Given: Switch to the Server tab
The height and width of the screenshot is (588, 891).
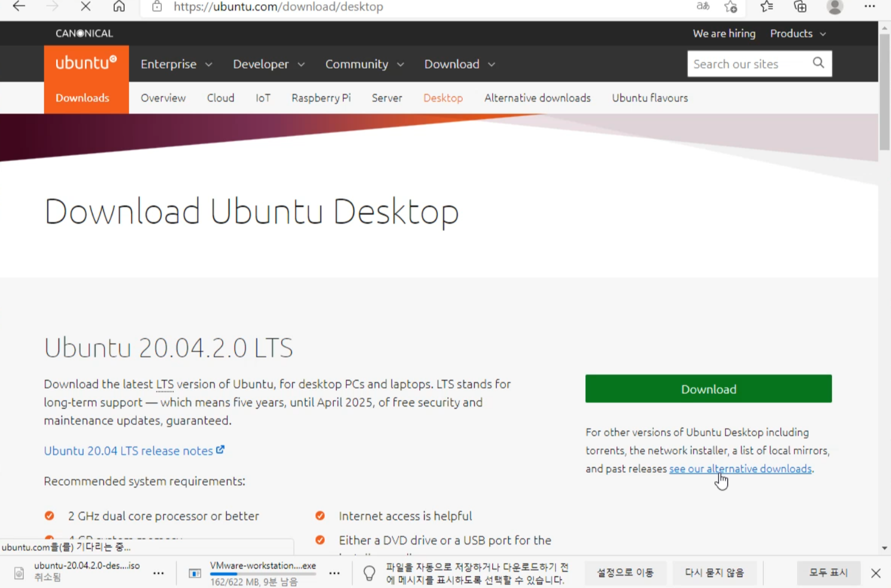Looking at the screenshot, I should coord(387,98).
